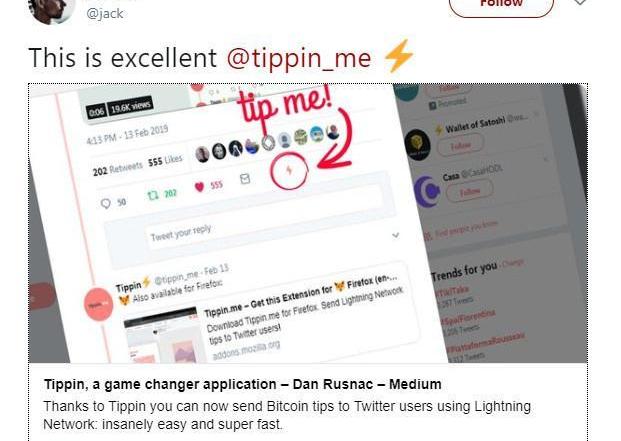Open the Firefox extension card thumbnail
621x441 pixels.
point(161,336)
